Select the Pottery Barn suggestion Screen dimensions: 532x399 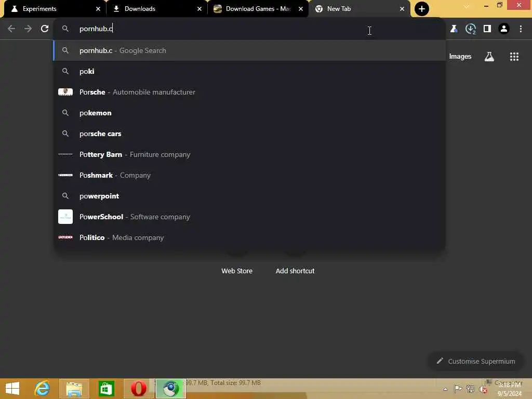click(249, 154)
